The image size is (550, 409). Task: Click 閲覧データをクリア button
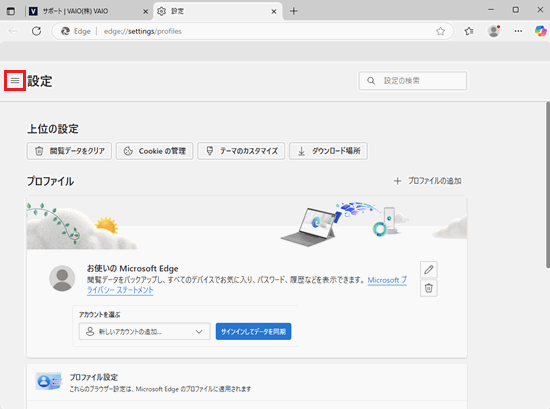(69, 151)
